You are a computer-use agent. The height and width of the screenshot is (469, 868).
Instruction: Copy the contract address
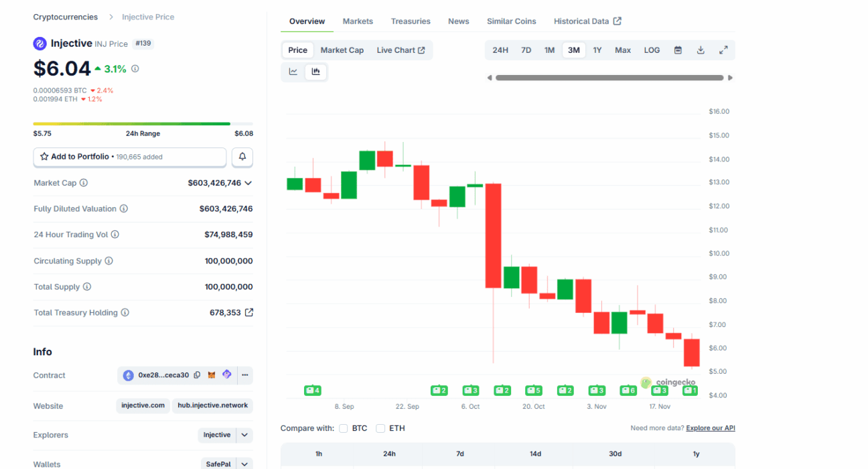point(197,375)
